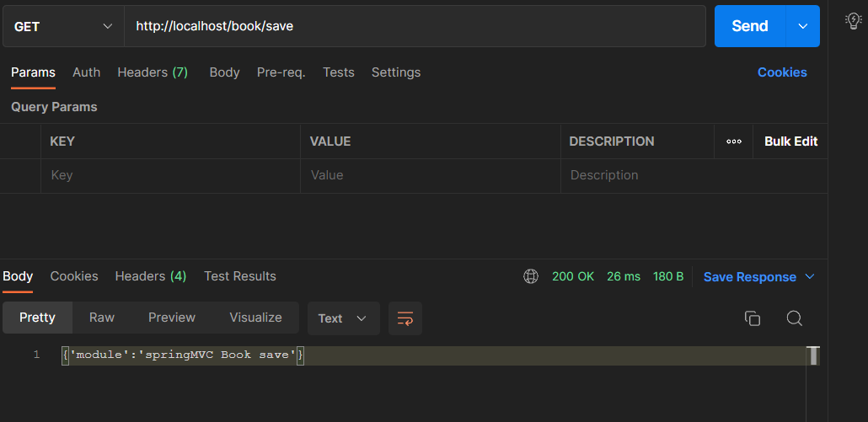Open the request Headers (7) tab
This screenshot has width=868, height=422.
153,72
